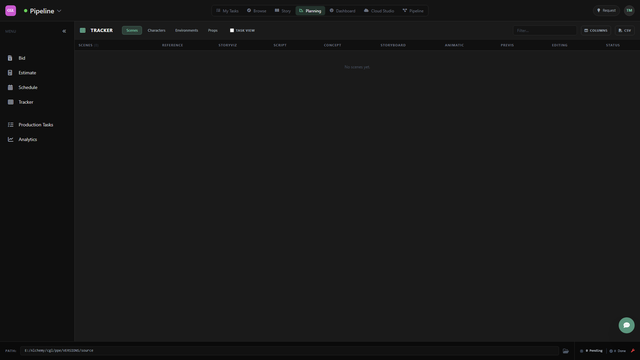Open the chat support bubble
The width and height of the screenshot is (640, 360).
[x=626, y=325]
